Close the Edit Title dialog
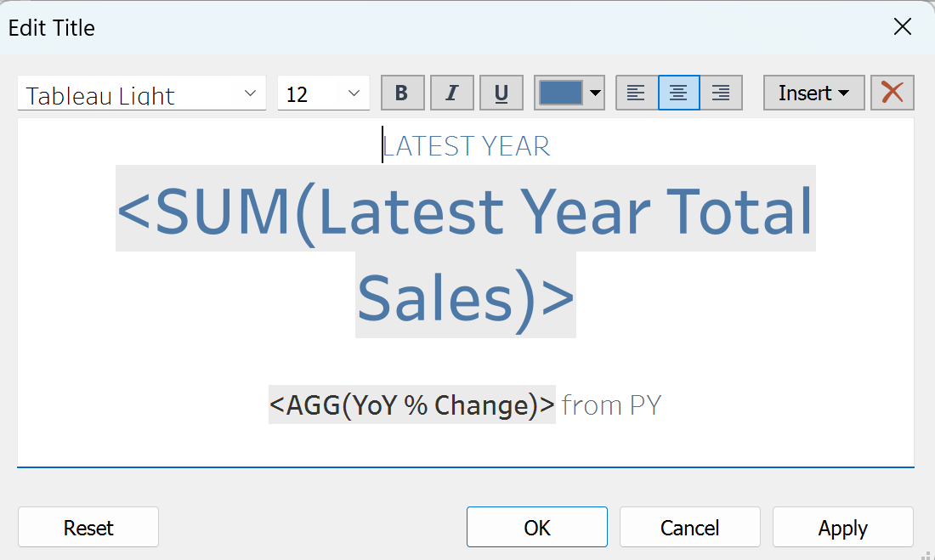This screenshot has width=935, height=560. (x=902, y=27)
